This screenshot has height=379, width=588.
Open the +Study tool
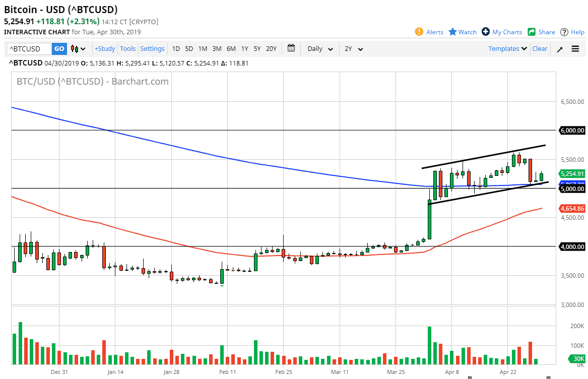click(104, 48)
